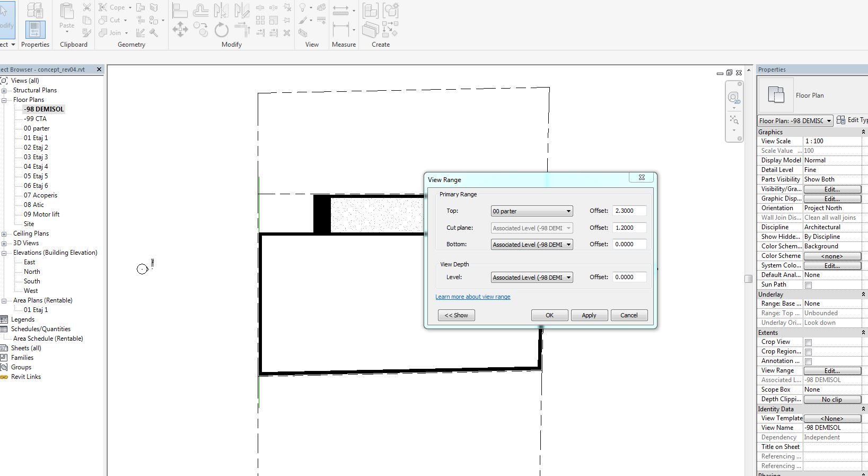This screenshot has width=868, height=476.
Task: Click the Trim/Extend to Corner tool
Action: (x=242, y=30)
